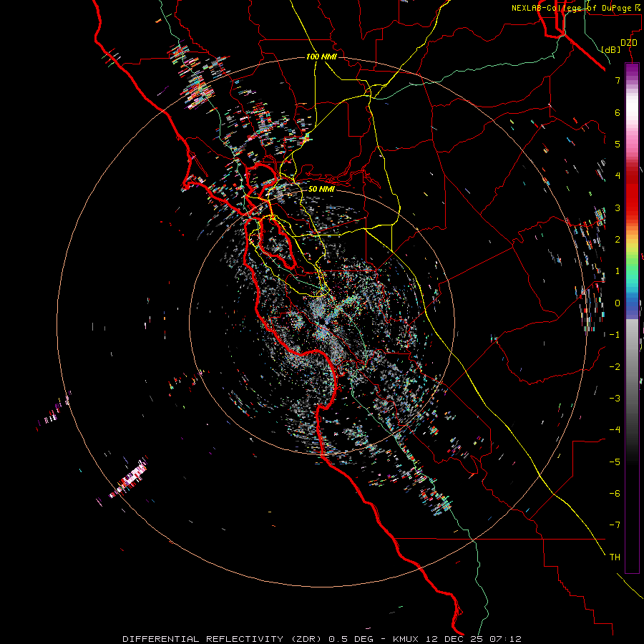The image size is (644, 644).
Task: Click the 5 value on scale
Action: pos(618,144)
